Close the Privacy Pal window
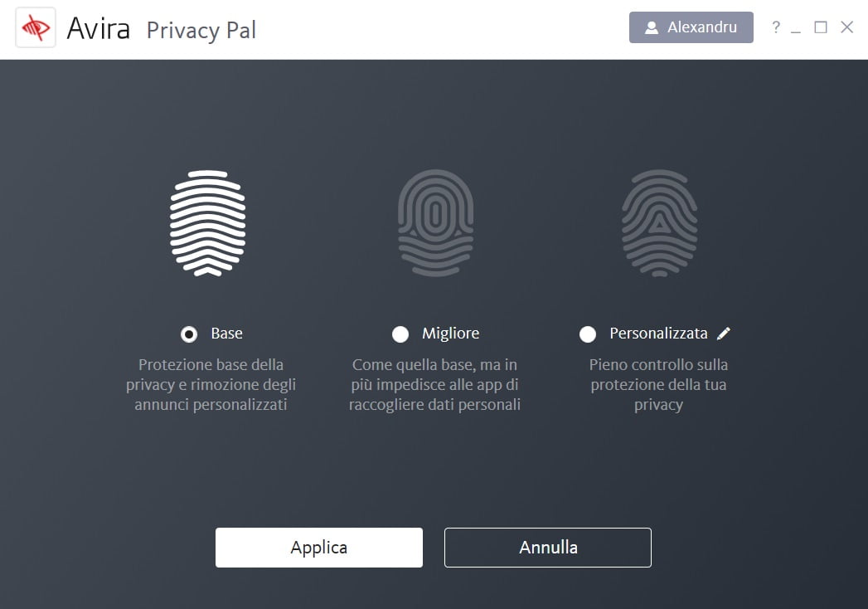This screenshot has width=868, height=609. coord(847,27)
